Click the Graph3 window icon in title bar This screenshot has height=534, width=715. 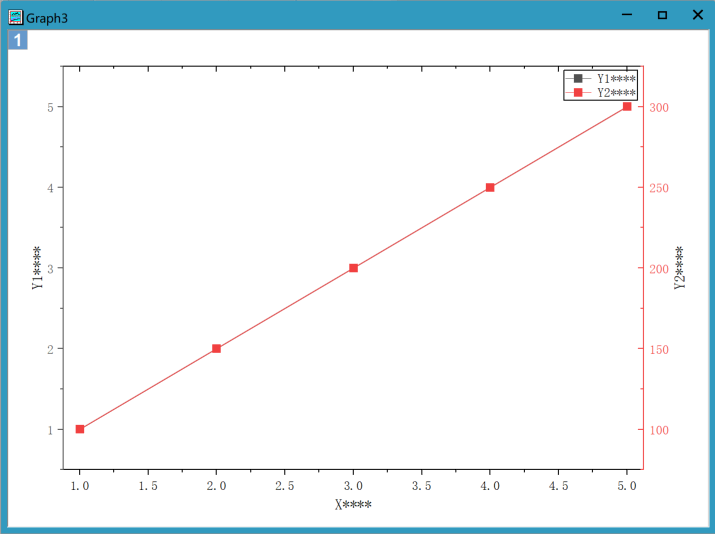pos(15,17)
